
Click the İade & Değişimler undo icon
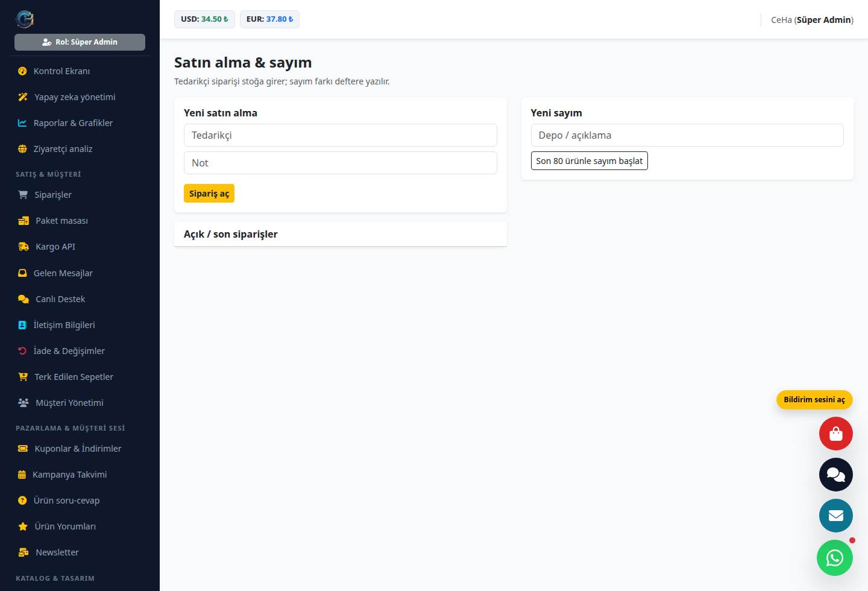(22, 351)
